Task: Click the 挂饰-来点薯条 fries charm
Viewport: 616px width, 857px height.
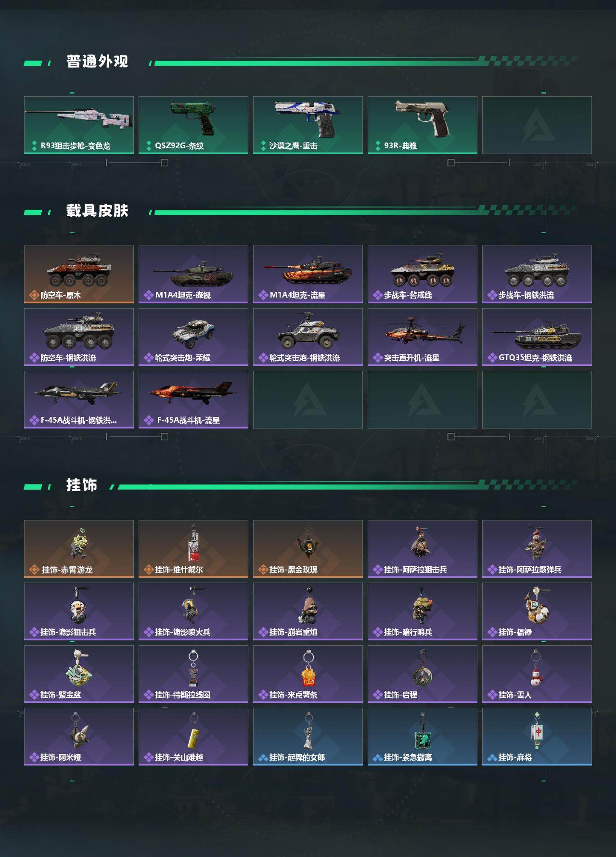Action: click(308, 674)
